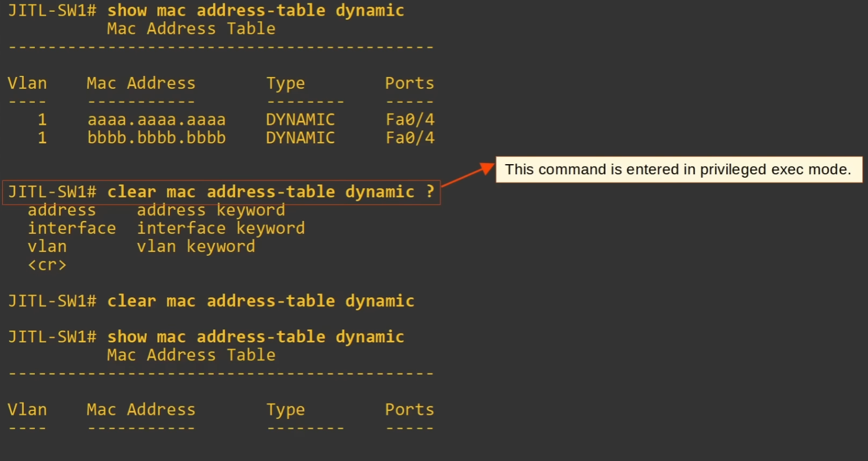Viewport: 868px width, 461px height.
Task: Click the DYNAMIC type in the aaaa.aaaa.aaaa row
Action: (300, 120)
